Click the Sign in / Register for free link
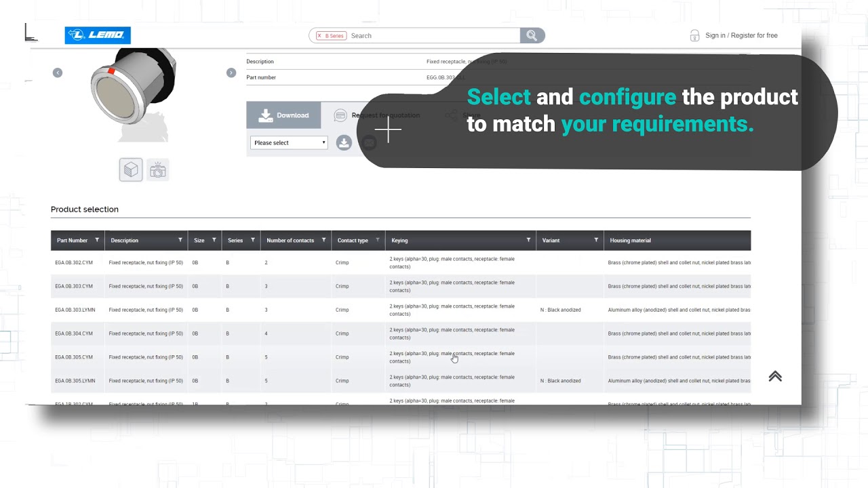868x488 pixels. pyautogui.click(x=741, y=35)
